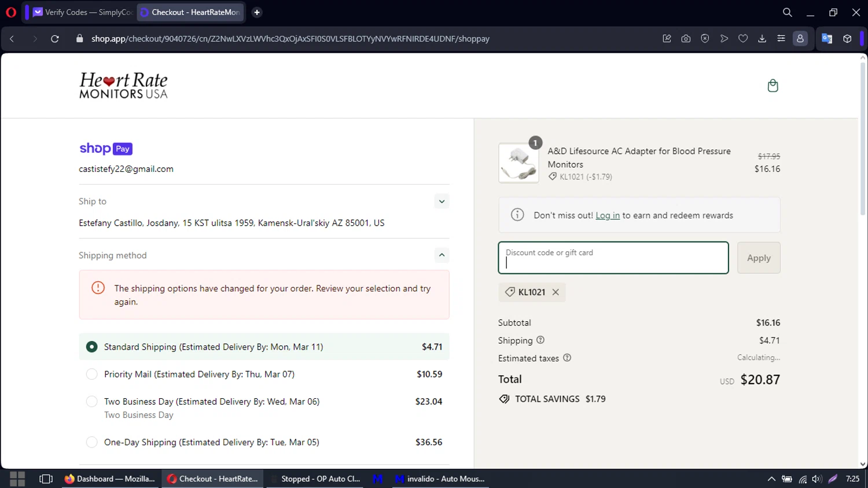Reload the checkout page
Image resolution: width=868 pixels, height=488 pixels.
55,39
